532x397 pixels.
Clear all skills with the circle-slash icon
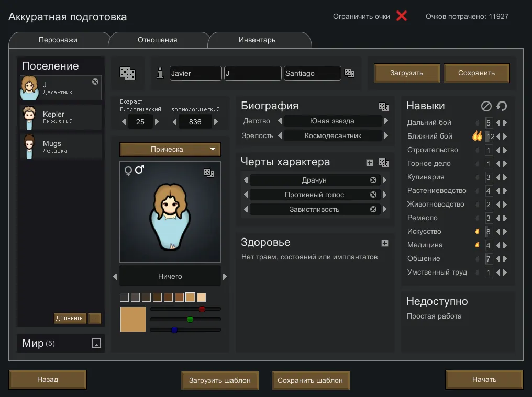tap(486, 106)
